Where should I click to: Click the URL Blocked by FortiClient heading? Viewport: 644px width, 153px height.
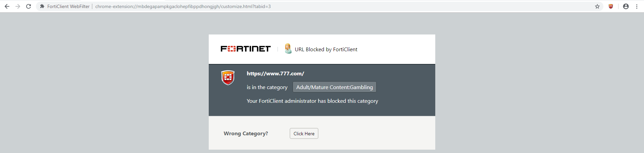326,49
